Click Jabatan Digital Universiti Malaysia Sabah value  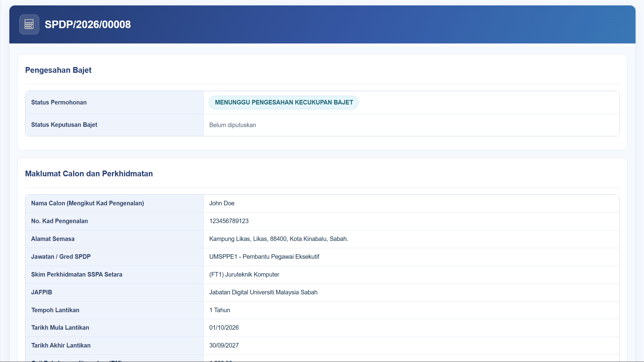tap(263, 292)
